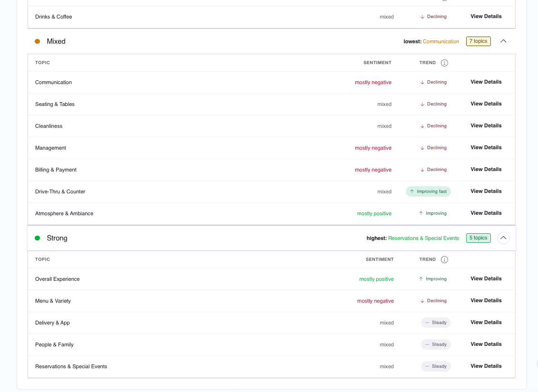Select the Billing & Payment topic name

[x=56, y=170]
